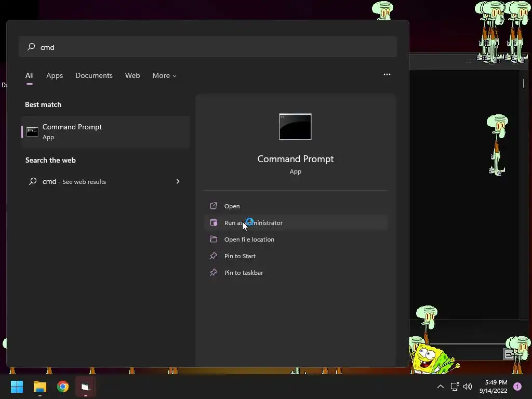Image resolution: width=532 pixels, height=399 pixels.
Task: Click the Search the web heading
Action: pos(50,160)
